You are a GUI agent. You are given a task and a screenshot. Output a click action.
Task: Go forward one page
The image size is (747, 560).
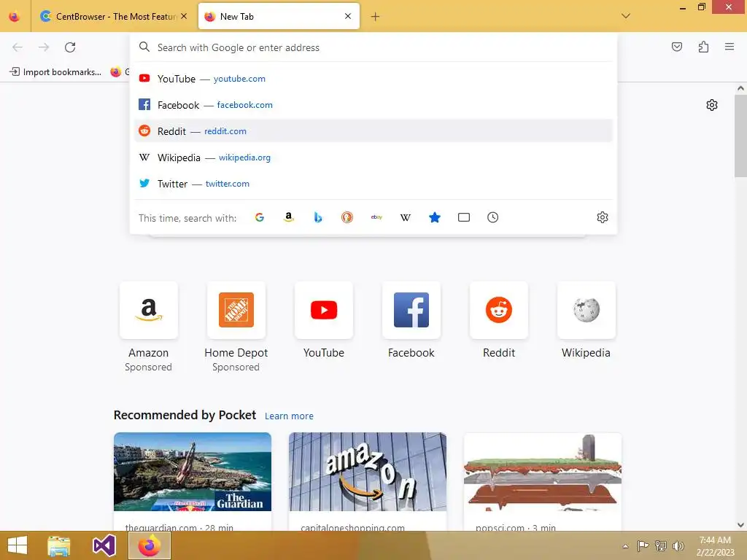click(44, 47)
